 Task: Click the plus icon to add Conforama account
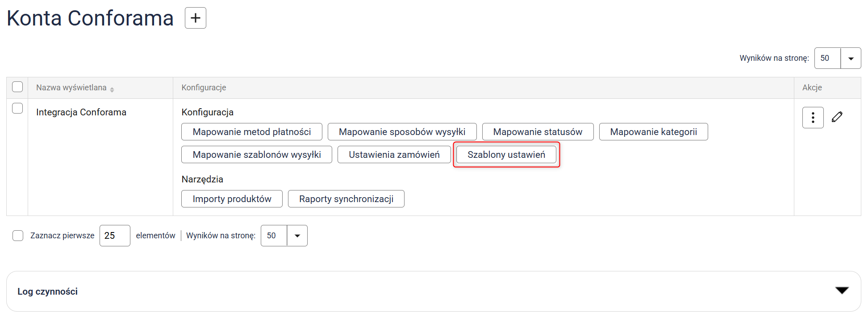[195, 18]
